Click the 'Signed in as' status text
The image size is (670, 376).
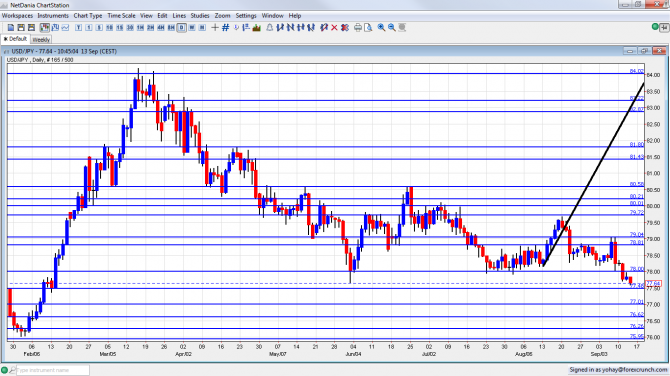[x=618, y=370]
